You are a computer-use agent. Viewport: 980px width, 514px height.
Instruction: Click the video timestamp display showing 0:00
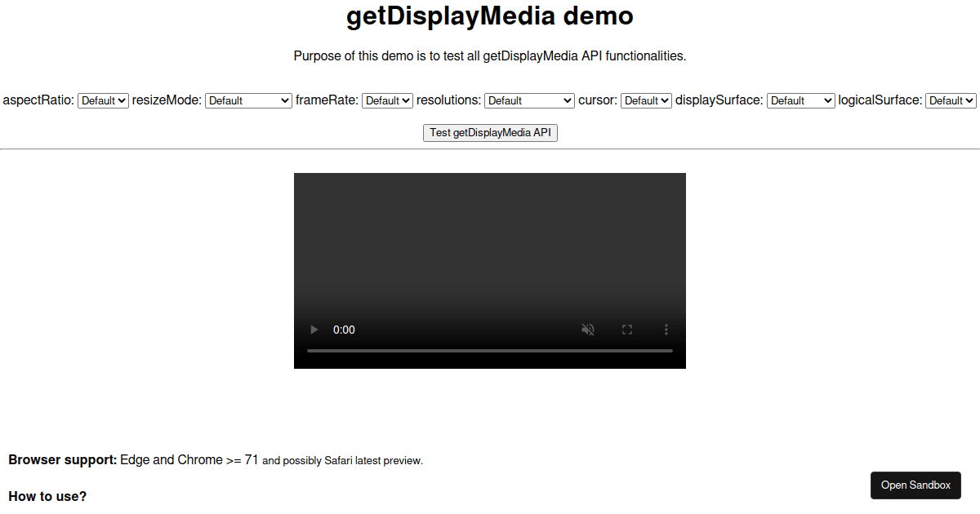point(344,330)
